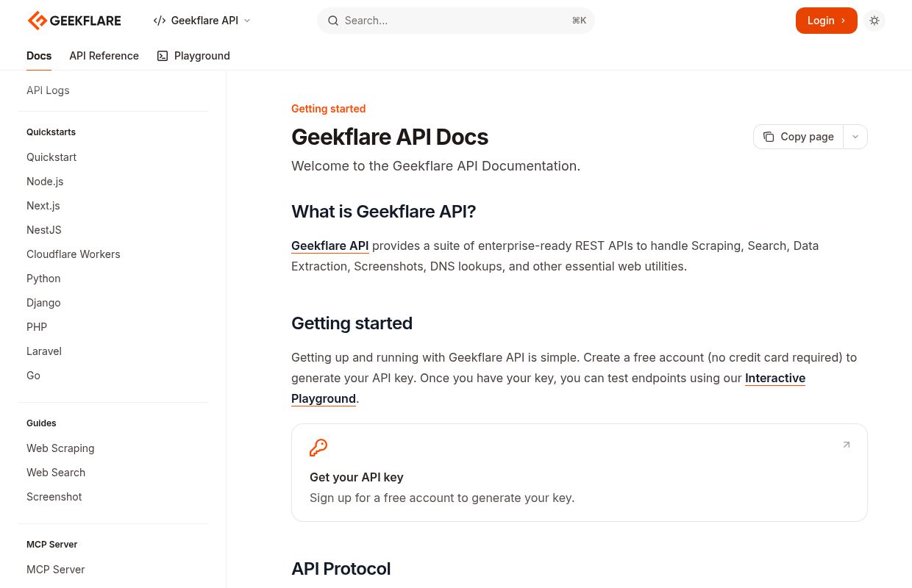Image resolution: width=912 pixels, height=588 pixels.
Task: Switch to the Docs tab
Action: 39,56
